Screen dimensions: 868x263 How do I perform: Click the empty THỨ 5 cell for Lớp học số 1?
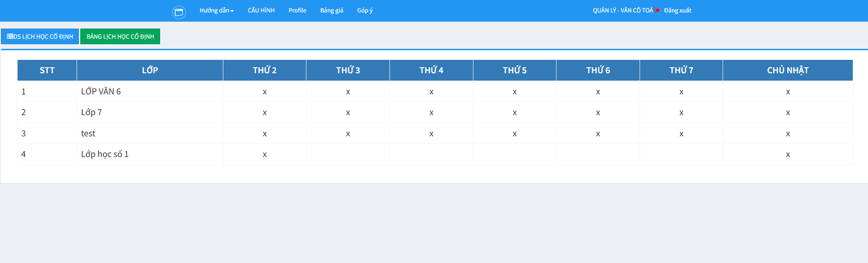click(515, 154)
